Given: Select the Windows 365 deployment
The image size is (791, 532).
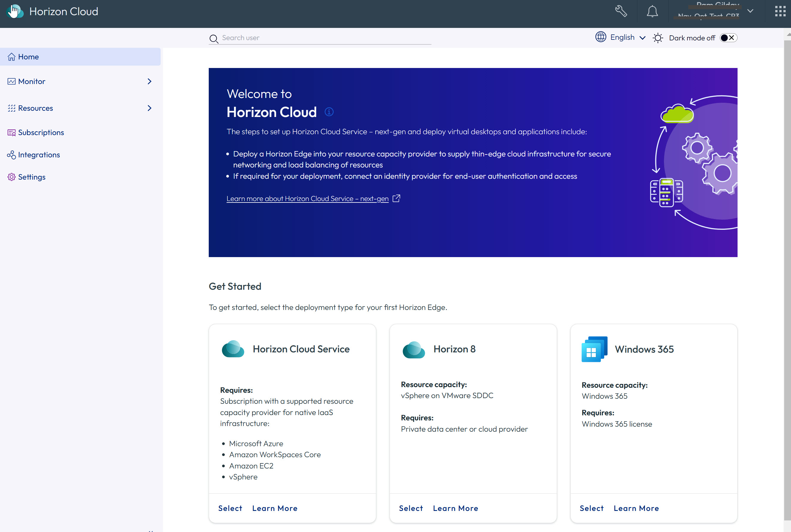Looking at the screenshot, I should coord(591,508).
